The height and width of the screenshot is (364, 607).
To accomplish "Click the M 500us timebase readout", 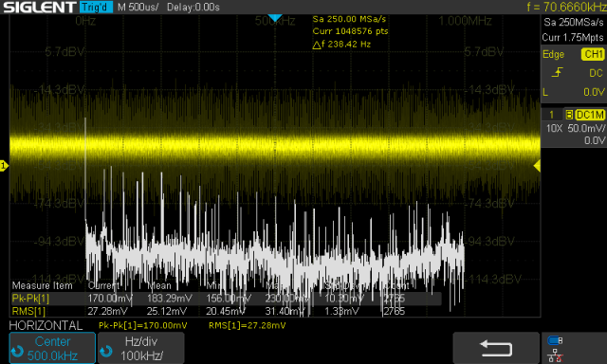I will click(x=138, y=7).
